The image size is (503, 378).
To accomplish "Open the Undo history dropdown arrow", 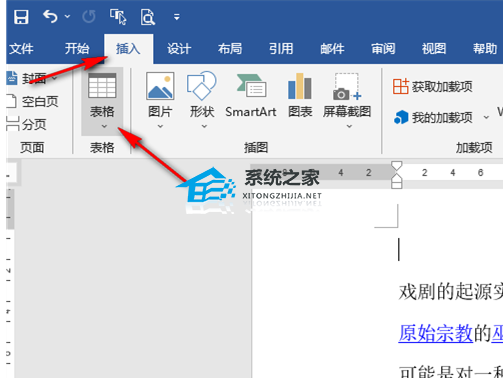I will (x=67, y=16).
